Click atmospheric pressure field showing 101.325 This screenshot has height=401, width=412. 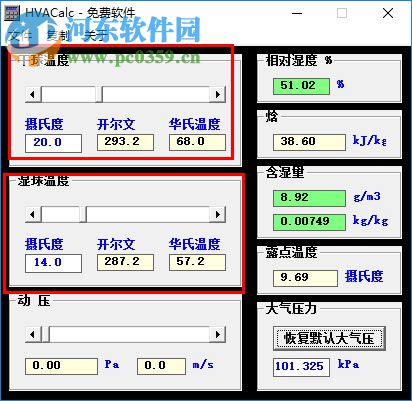click(x=301, y=367)
